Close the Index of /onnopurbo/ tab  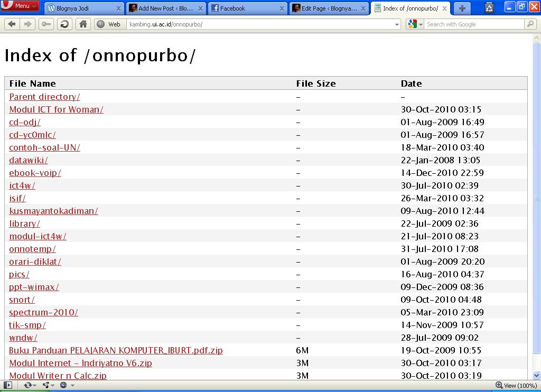pyautogui.click(x=445, y=8)
